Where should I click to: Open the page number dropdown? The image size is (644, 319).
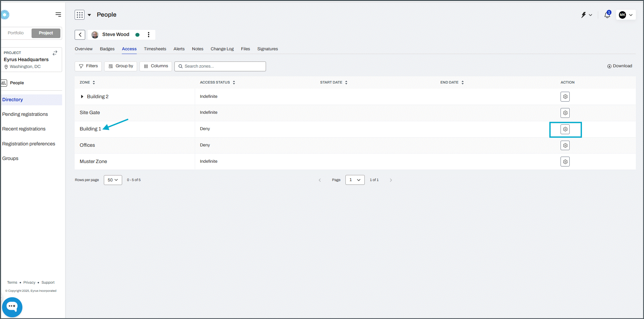tap(355, 180)
